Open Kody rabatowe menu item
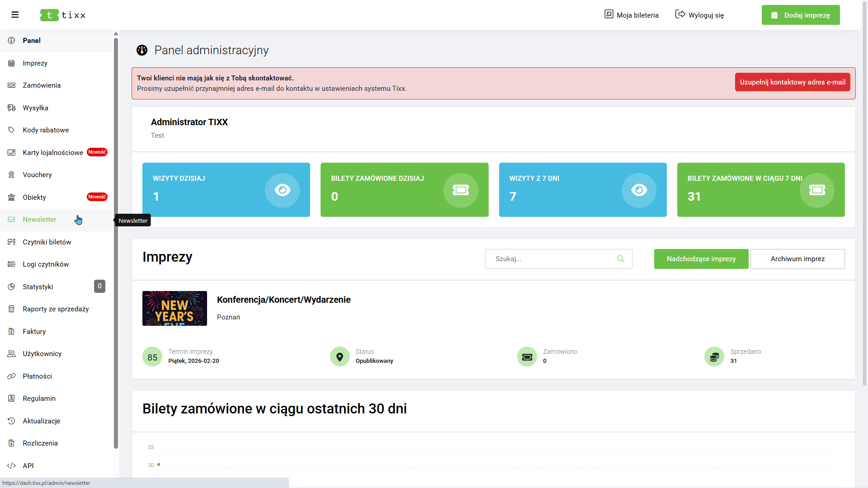The height and width of the screenshot is (488, 868). click(46, 130)
